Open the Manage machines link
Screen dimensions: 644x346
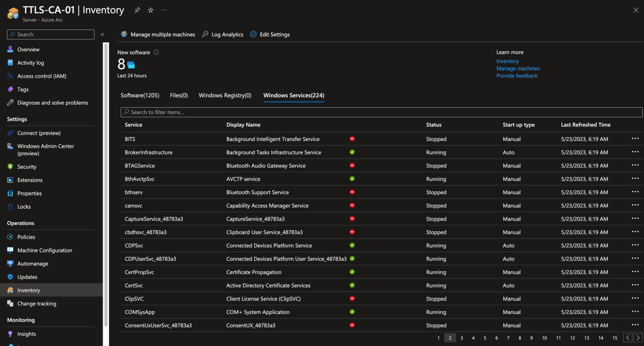click(518, 69)
